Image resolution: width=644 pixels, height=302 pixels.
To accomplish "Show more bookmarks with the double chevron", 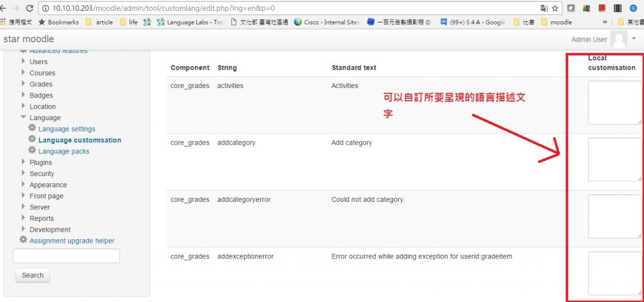I will 604,22.
